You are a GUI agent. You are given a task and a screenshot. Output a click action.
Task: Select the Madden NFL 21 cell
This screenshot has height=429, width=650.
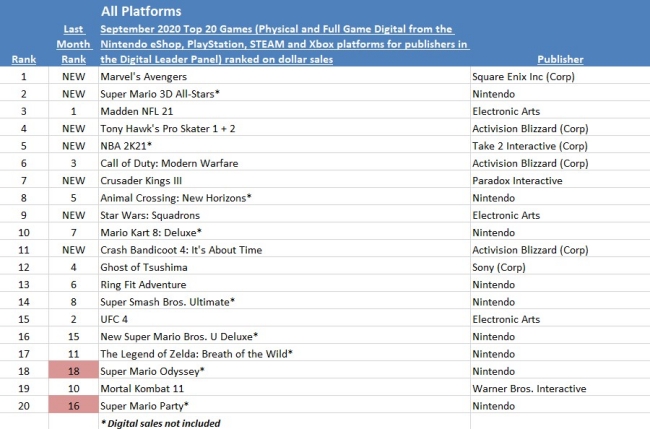tap(147, 111)
